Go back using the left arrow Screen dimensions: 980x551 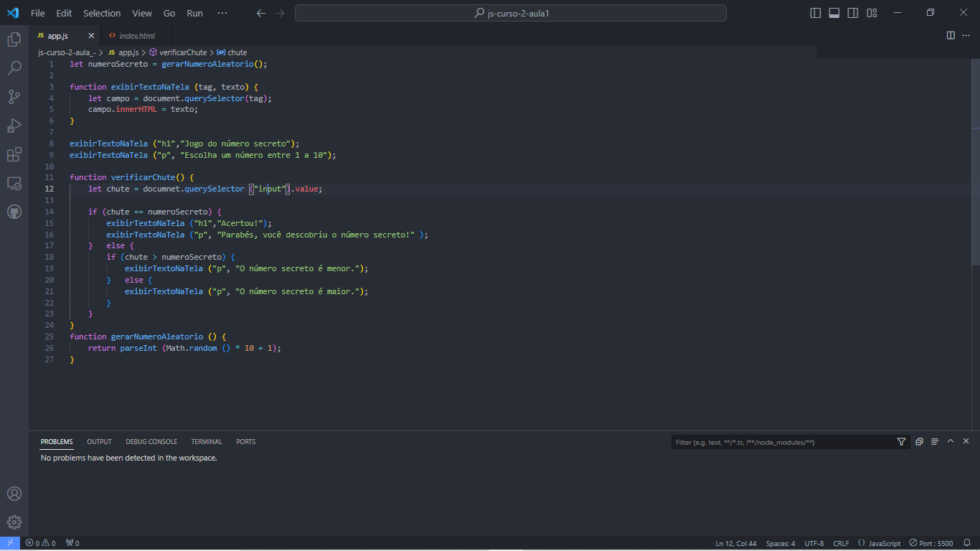[261, 13]
